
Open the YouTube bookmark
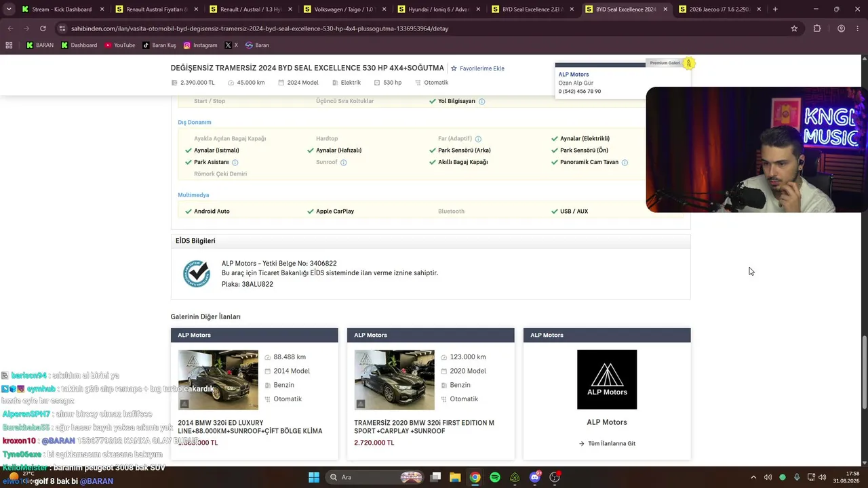pos(119,45)
